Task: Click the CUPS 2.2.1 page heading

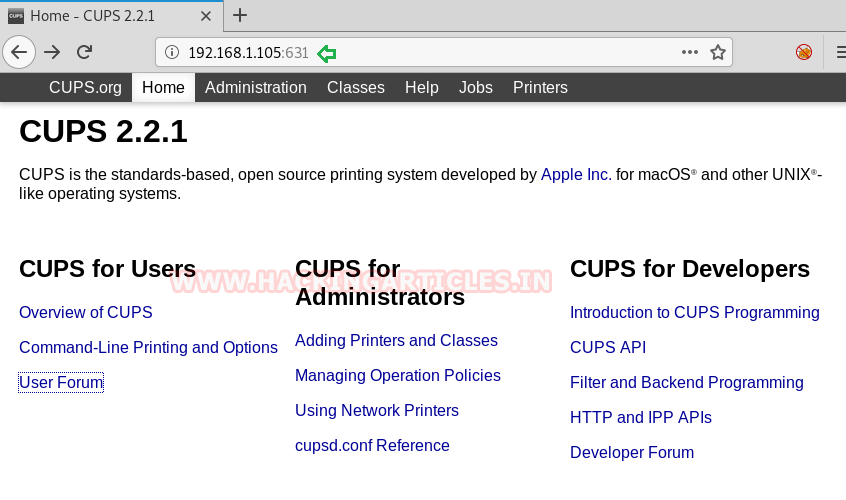Action: tap(103, 132)
